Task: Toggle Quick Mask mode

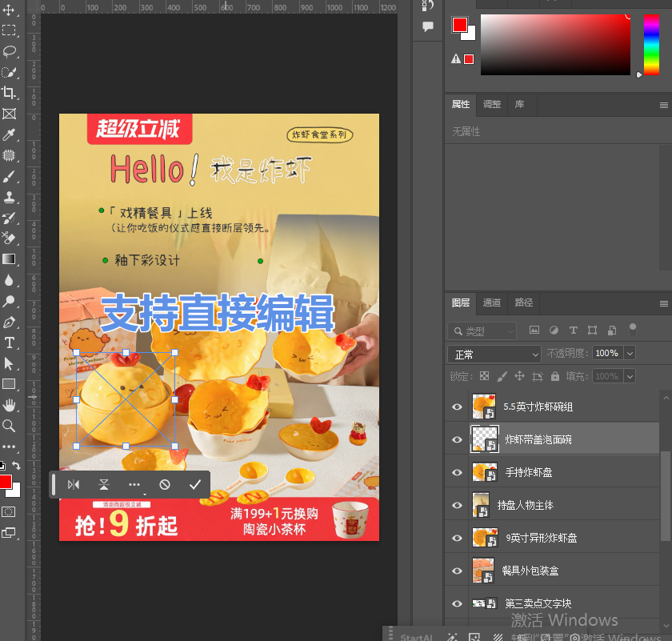Action: (x=9, y=512)
